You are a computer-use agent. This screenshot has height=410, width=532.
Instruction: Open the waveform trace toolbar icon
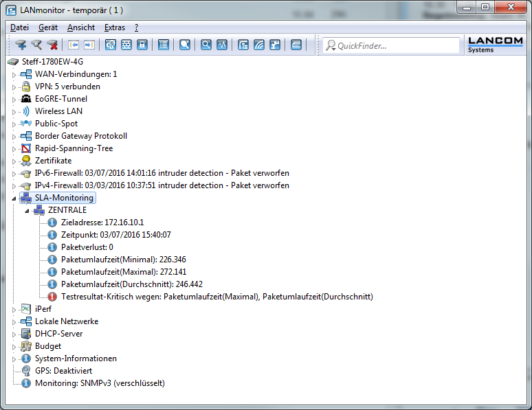click(x=222, y=45)
